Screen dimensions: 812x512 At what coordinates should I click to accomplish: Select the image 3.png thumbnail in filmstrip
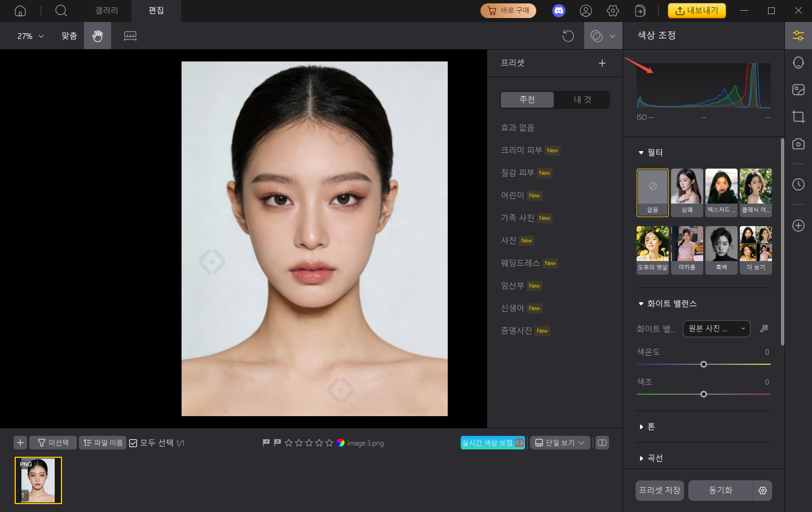tap(38, 480)
